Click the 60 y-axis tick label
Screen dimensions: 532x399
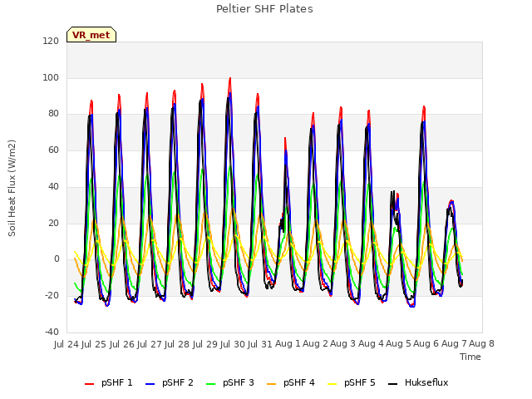(53, 150)
